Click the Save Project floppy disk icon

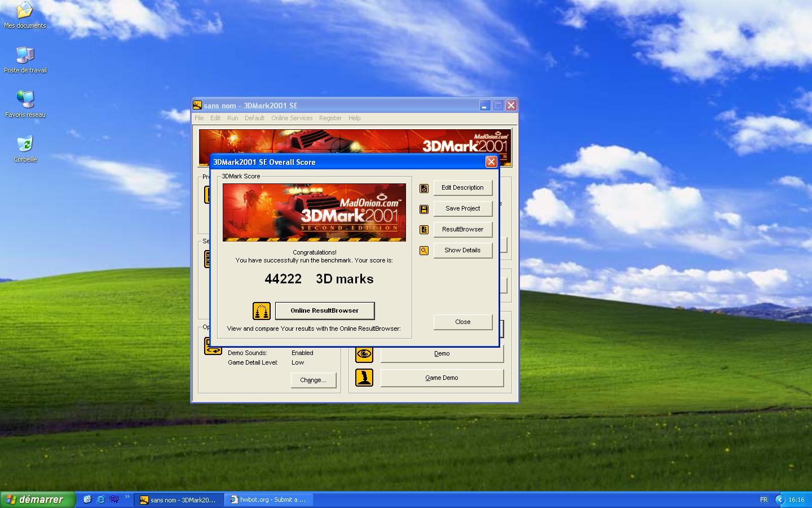[x=424, y=209]
